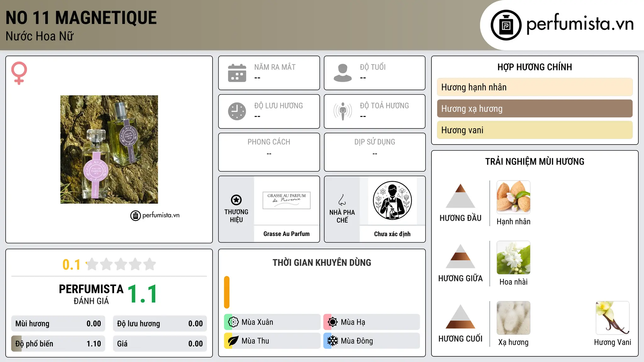Click the Mùa Xuân flower icon
Viewport: 644px width, 362px height.
tap(233, 322)
